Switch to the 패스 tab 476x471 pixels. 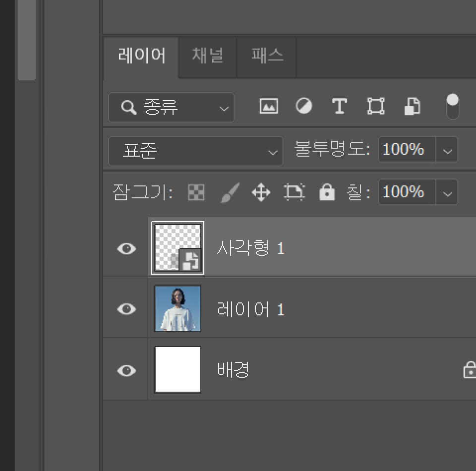click(267, 56)
